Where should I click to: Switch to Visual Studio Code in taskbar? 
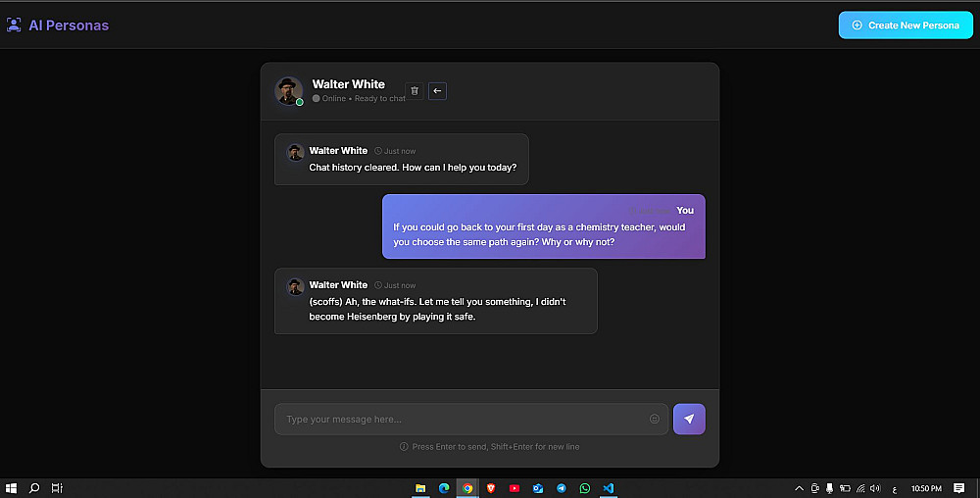609,488
